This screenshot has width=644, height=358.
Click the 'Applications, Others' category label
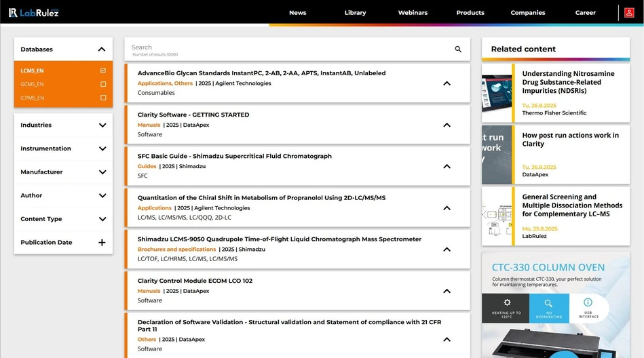pyautogui.click(x=165, y=83)
